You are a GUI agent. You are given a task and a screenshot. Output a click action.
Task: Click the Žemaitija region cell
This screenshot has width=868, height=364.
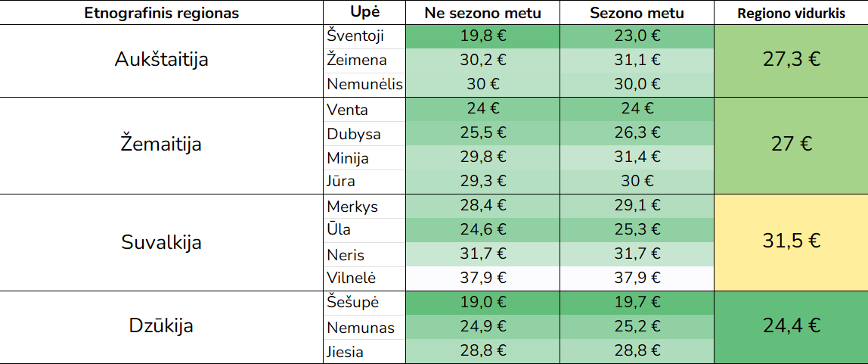[162, 144]
